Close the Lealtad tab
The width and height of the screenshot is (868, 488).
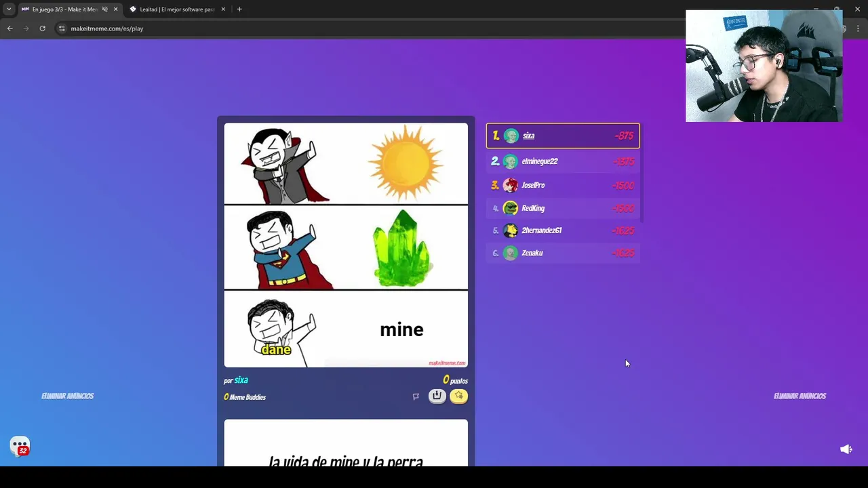point(223,9)
